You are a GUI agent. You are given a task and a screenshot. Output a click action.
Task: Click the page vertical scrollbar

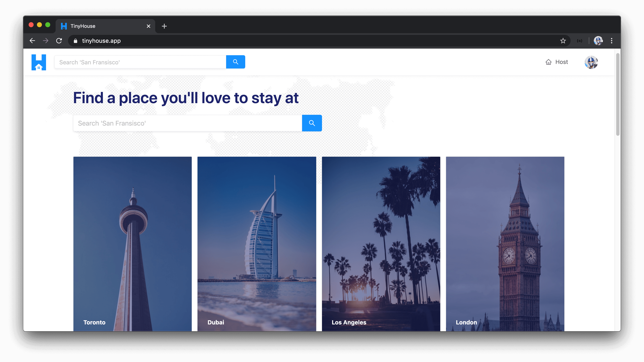(x=618, y=95)
